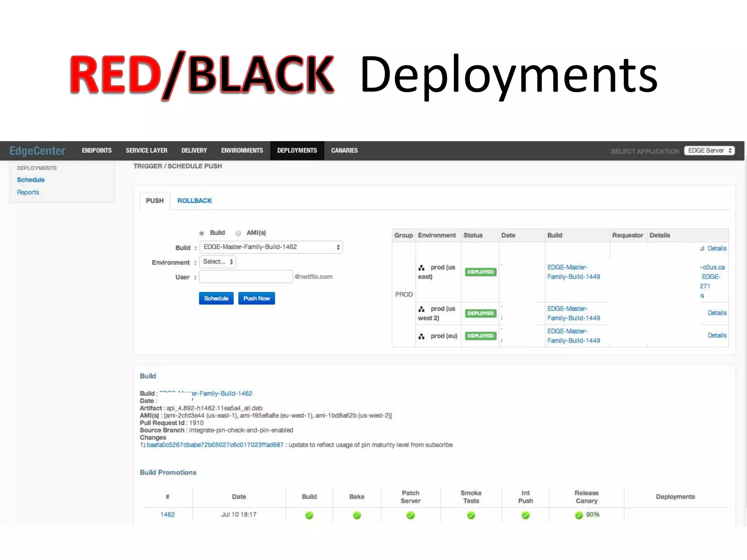This screenshot has width=747, height=560.
Task: Click the prod (eu) cluster icon
Action: (421, 336)
